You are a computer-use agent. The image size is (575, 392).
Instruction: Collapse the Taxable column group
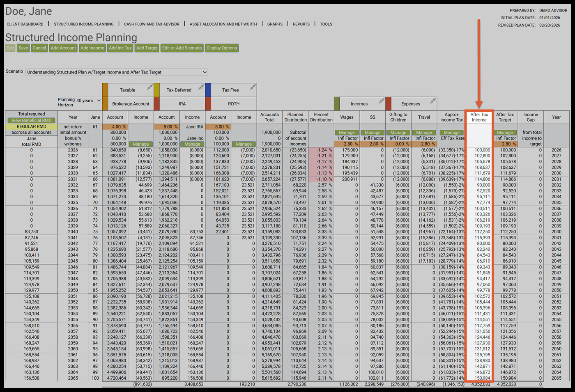150,87
